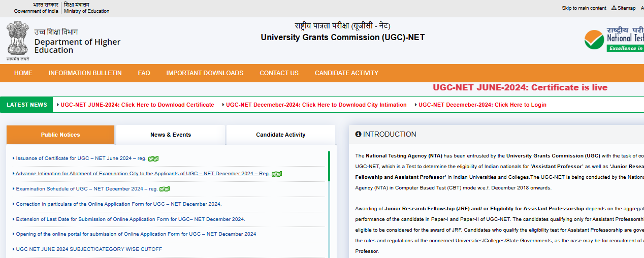
Task: Open June-2024 Download Certificate news link
Action: (x=137, y=105)
